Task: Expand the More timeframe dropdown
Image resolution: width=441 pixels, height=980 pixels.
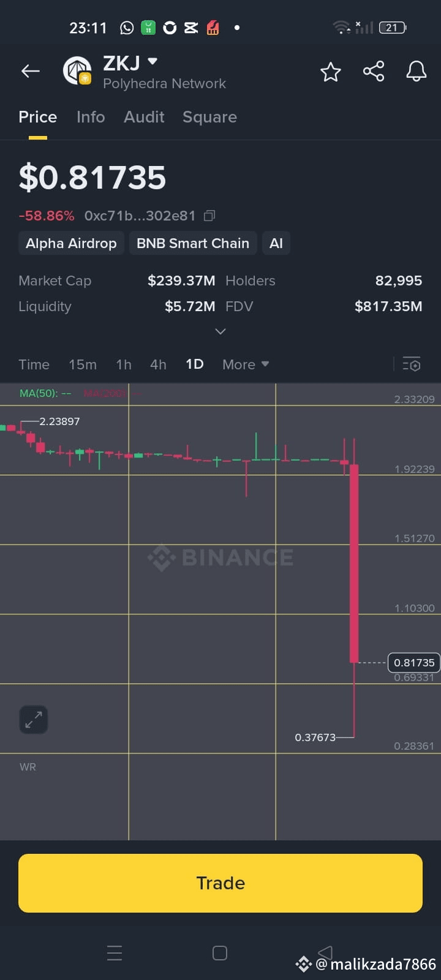Action: point(245,364)
